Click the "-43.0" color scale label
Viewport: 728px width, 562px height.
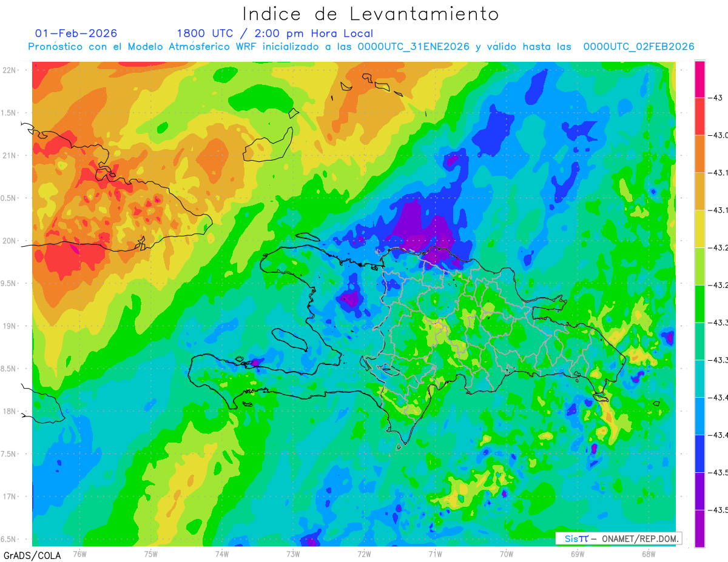719,135
